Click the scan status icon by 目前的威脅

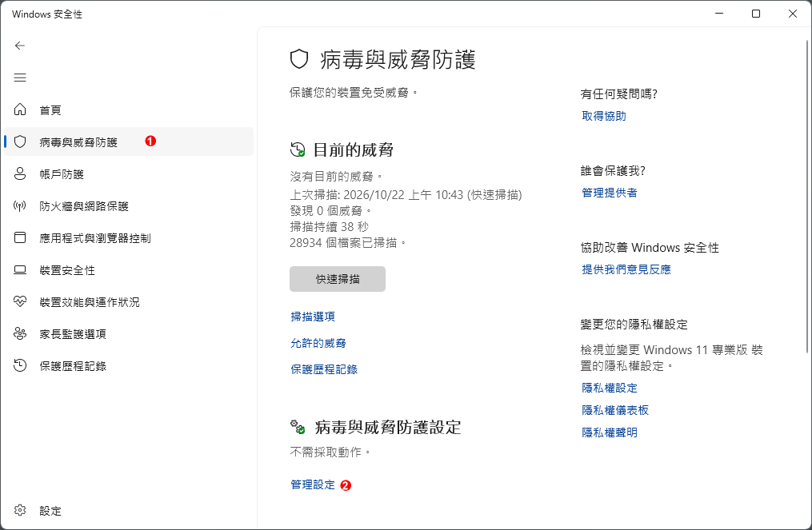[x=298, y=149]
